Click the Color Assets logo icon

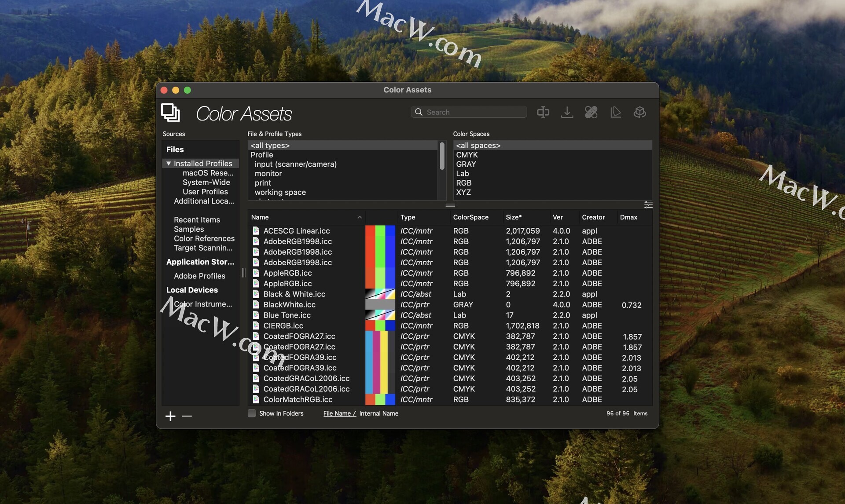170,113
